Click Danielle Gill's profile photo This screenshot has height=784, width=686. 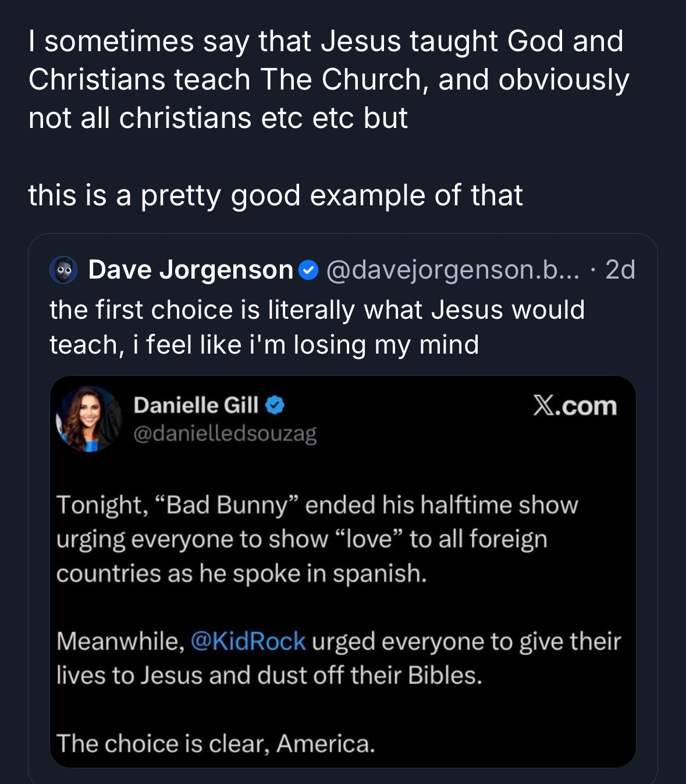(x=88, y=419)
